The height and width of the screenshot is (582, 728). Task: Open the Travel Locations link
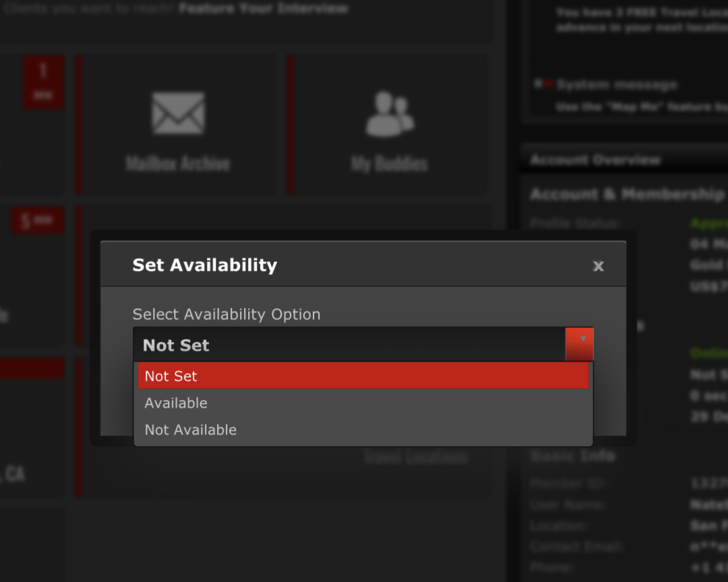click(x=416, y=457)
